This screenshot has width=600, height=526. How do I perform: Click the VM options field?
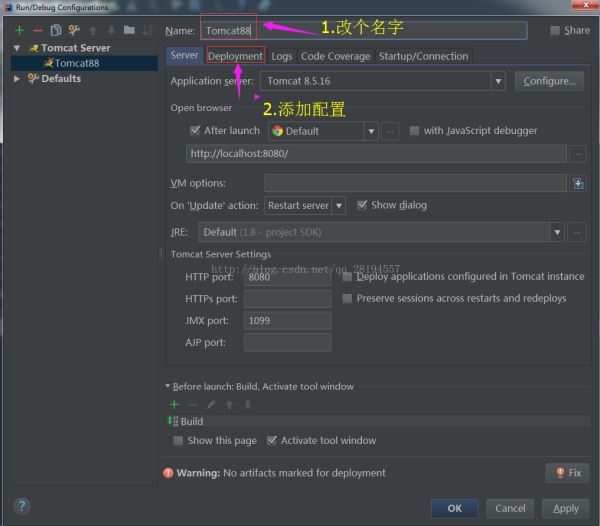(415, 183)
